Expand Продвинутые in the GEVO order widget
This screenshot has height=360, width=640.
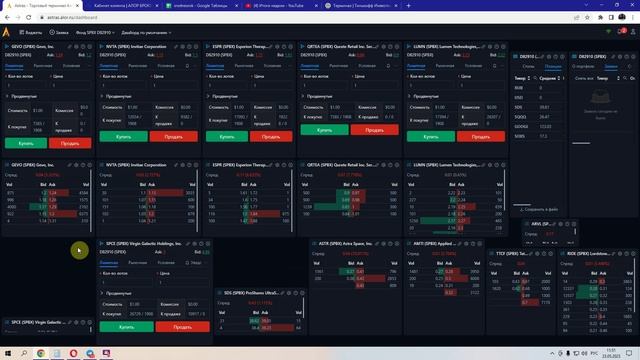pos(21,96)
